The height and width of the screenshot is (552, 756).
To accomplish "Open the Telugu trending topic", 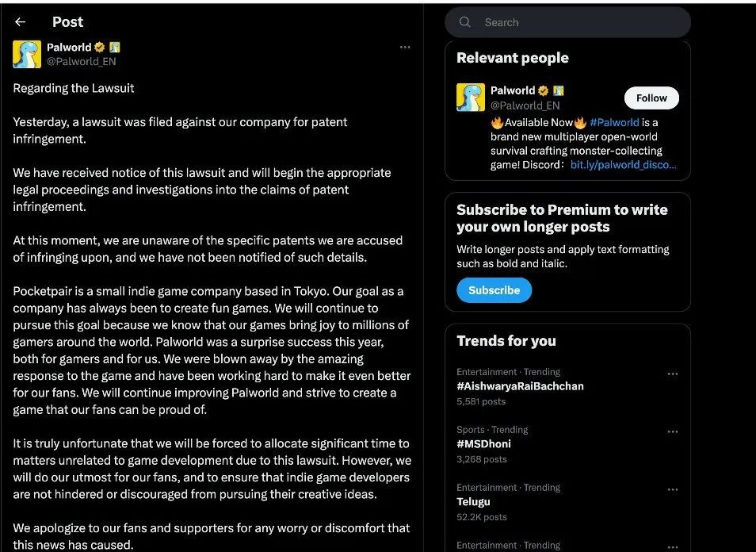I will tap(473, 502).
